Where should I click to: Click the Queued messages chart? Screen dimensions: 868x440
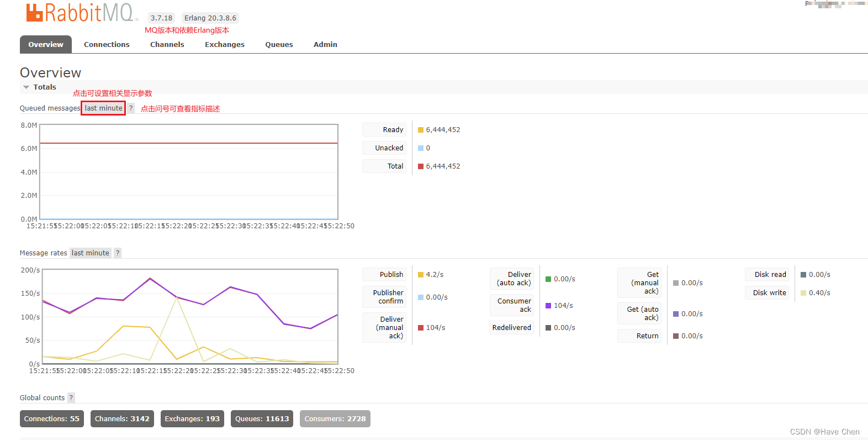[189, 172]
